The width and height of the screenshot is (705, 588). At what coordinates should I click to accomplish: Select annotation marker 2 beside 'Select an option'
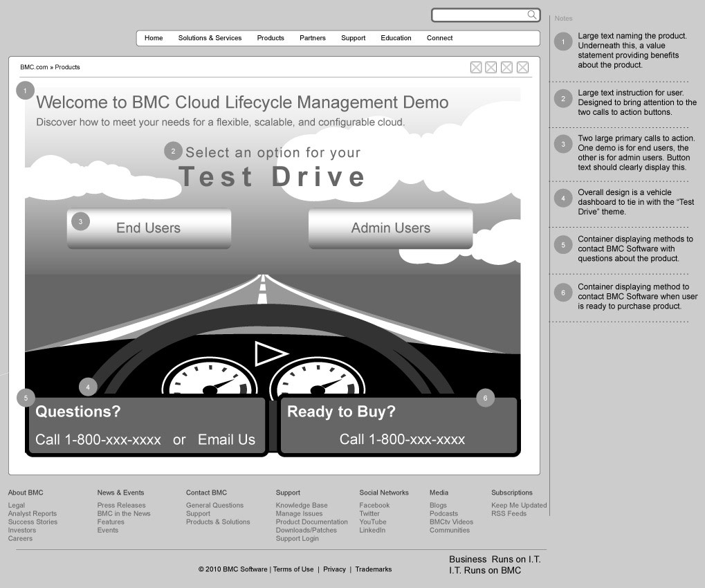pyautogui.click(x=173, y=151)
